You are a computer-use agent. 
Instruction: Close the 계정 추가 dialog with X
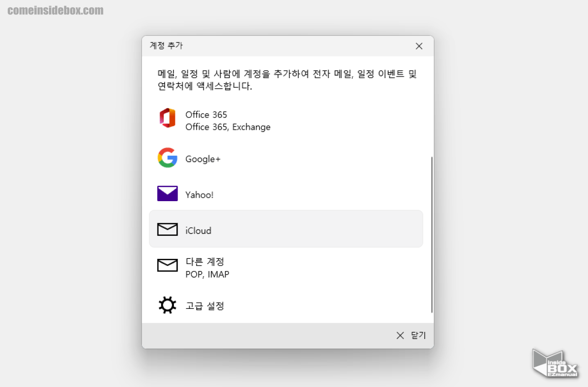[419, 46]
